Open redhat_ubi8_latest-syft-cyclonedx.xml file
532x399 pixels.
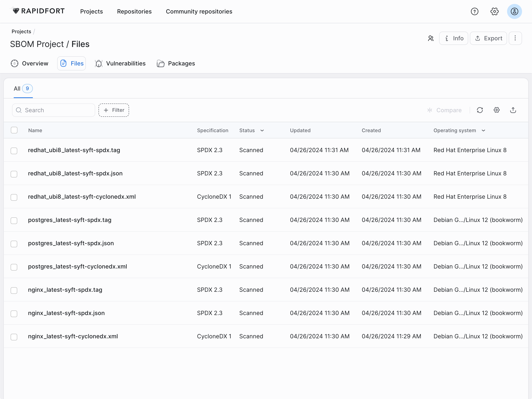pyautogui.click(x=82, y=197)
